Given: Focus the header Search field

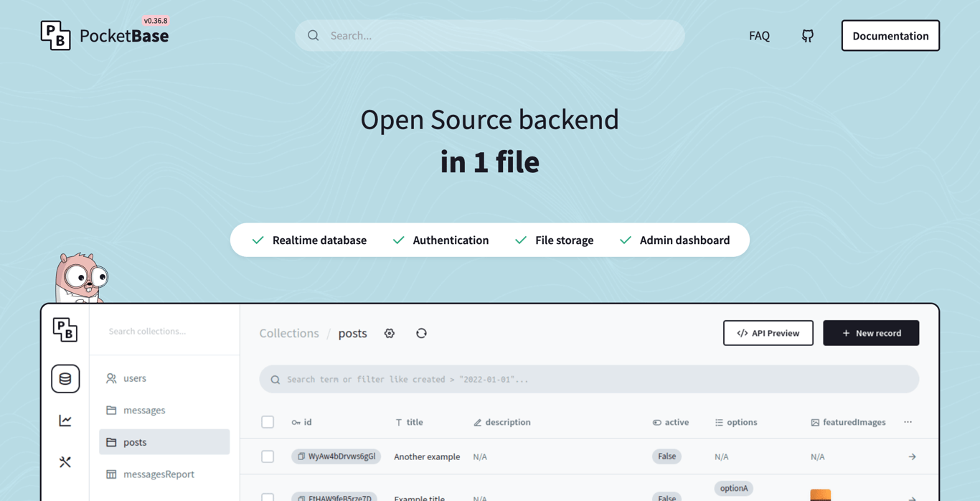Looking at the screenshot, I should coord(490,35).
